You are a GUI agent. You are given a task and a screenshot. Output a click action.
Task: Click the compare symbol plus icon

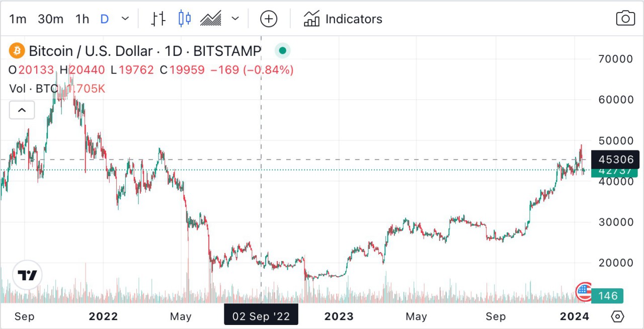click(269, 19)
